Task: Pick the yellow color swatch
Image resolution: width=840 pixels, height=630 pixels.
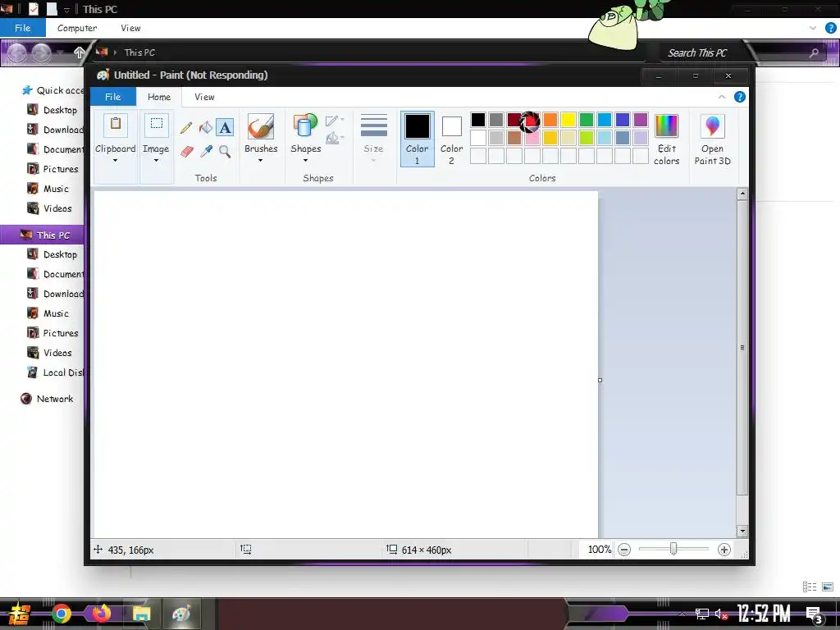Action: coord(568,120)
